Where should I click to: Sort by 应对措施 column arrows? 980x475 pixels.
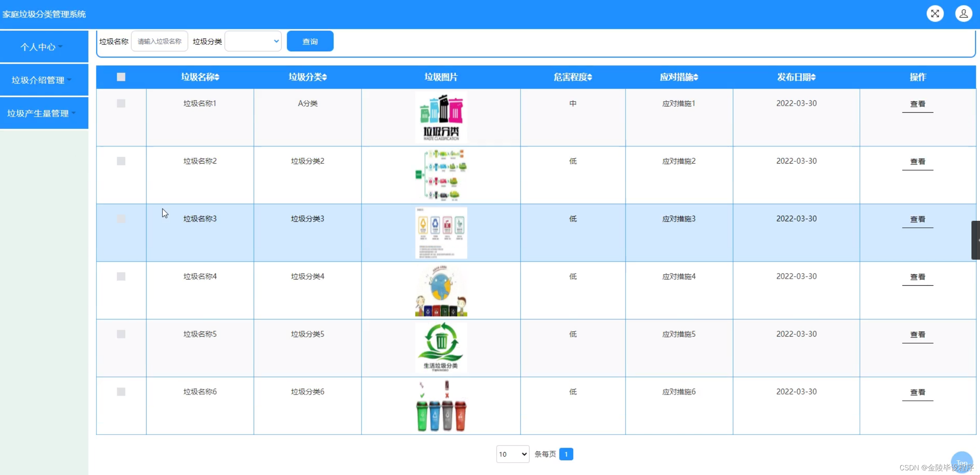696,77
